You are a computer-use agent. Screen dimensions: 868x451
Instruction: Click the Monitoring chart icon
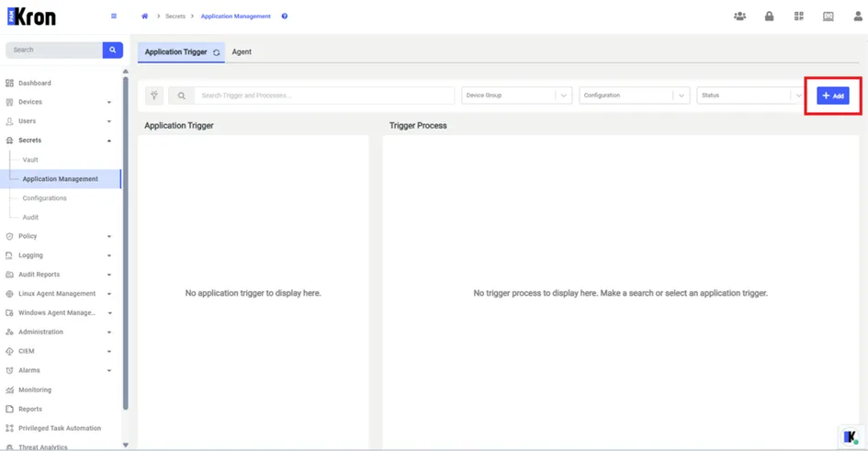click(x=9, y=389)
